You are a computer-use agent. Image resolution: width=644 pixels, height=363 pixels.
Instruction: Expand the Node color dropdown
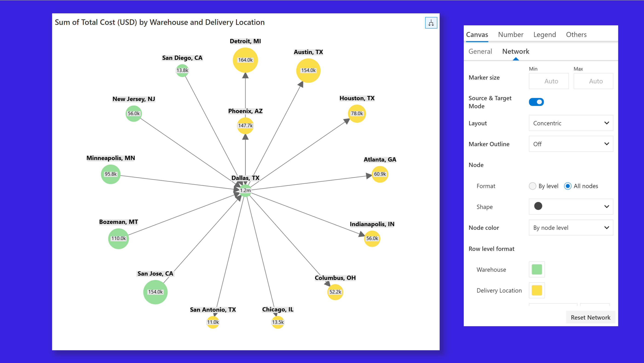click(571, 228)
